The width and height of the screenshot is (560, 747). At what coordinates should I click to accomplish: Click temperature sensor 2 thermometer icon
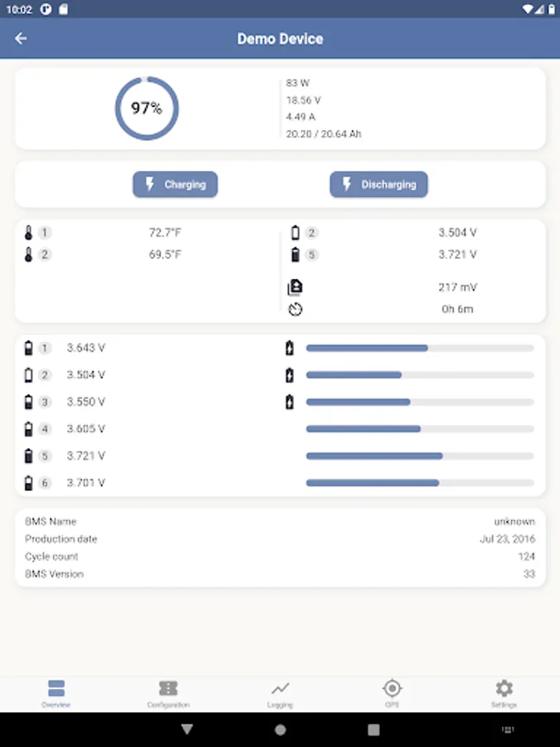coord(29,255)
